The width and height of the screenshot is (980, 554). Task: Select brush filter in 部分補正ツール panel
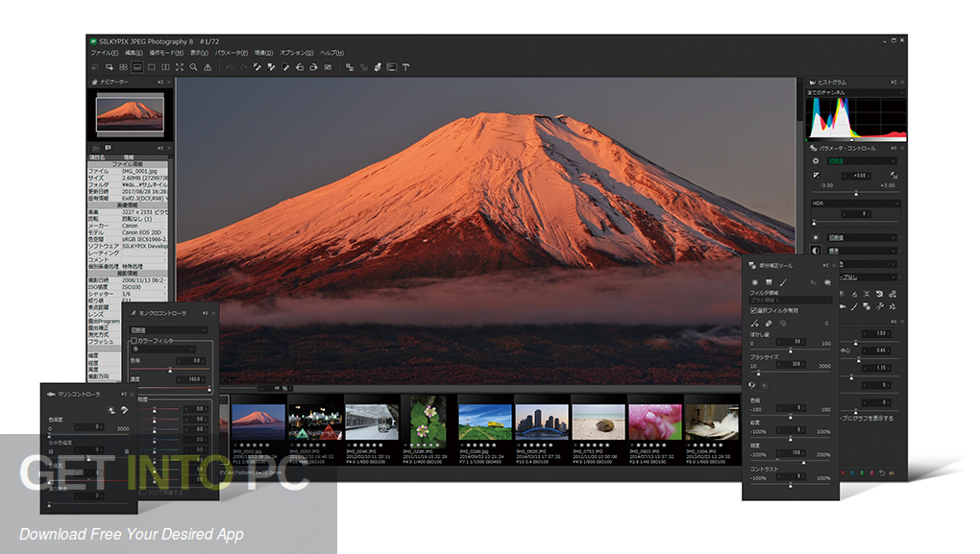coord(783,282)
